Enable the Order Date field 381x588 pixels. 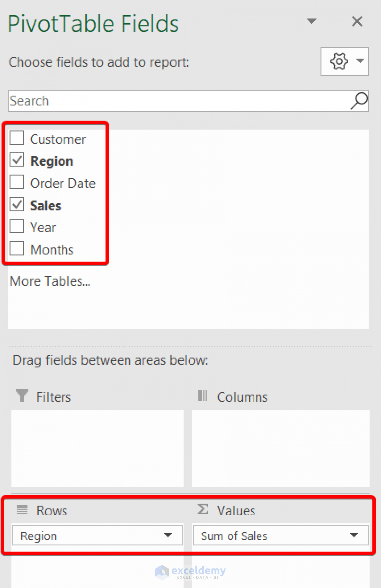point(16,182)
